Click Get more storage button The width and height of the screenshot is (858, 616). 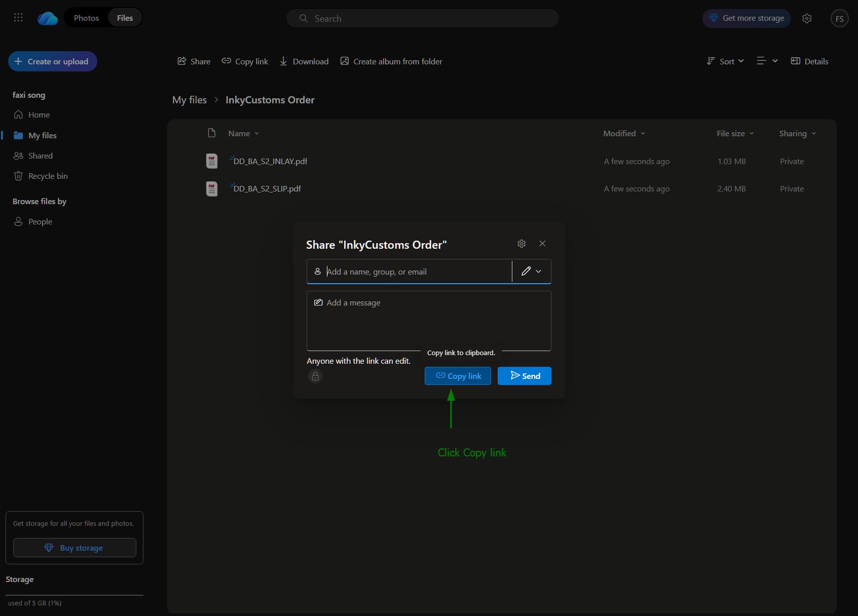click(x=747, y=18)
